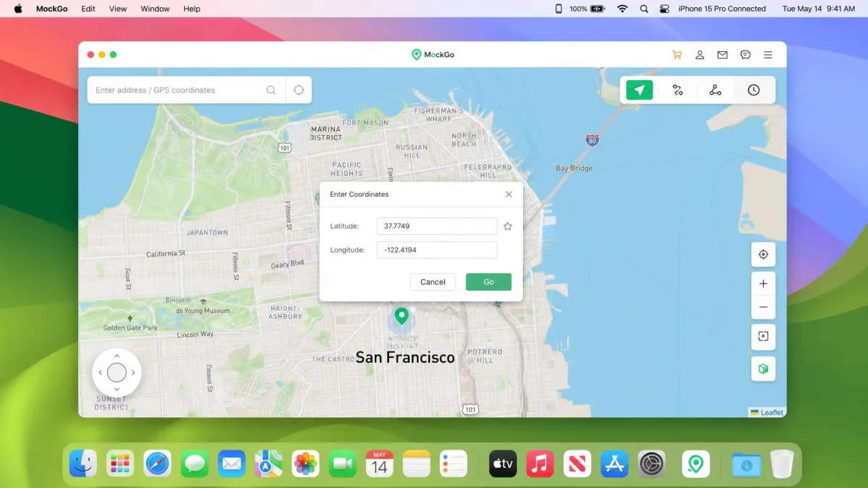The height and width of the screenshot is (488, 868).
Task: Zoom out the map with minus button
Action: click(763, 307)
